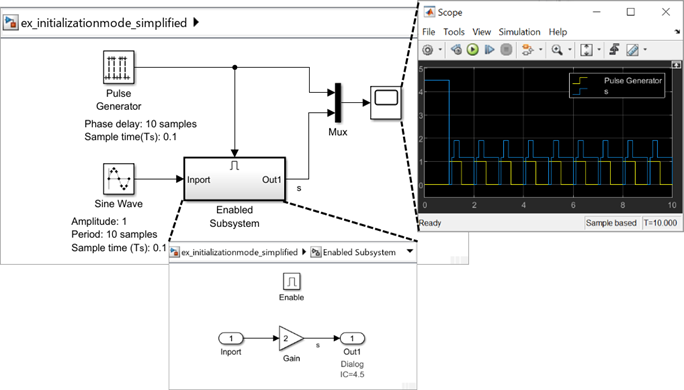Expand the dropdown arrow beside Scale axes
684x390 pixels.
pyautogui.click(x=598, y=50)
